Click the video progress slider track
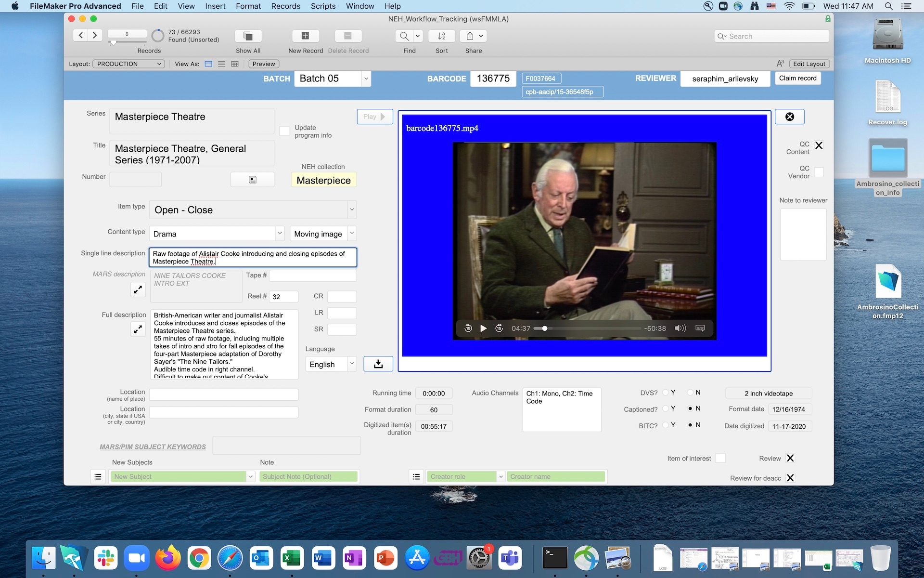This screenshot has height=578, width=924. (x=592, y=328)
